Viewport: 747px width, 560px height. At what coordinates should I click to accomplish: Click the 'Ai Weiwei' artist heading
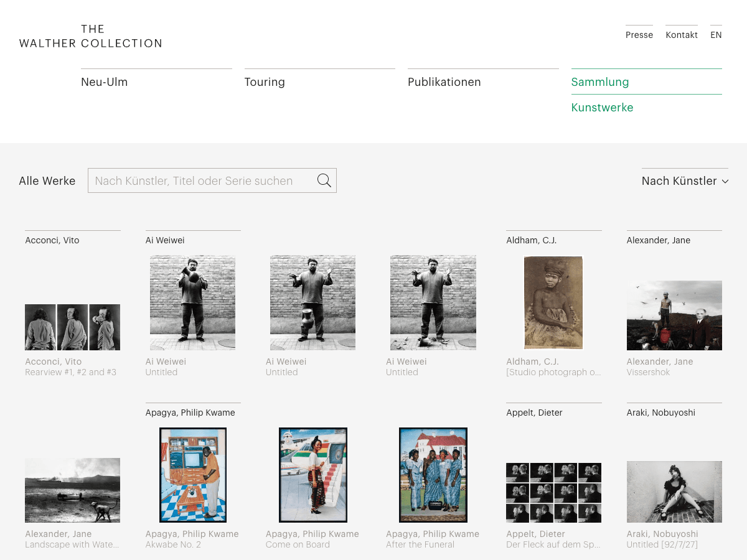point(165,240)
